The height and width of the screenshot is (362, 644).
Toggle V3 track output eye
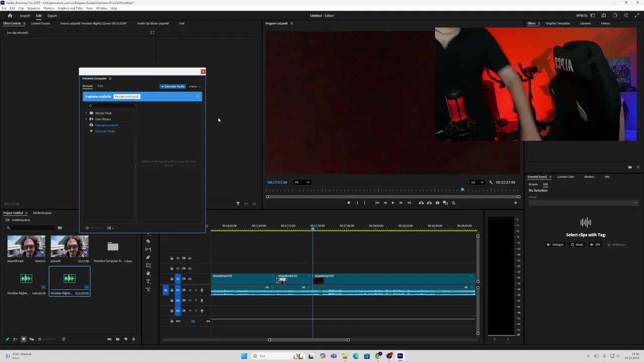click(x=190, y=258)
